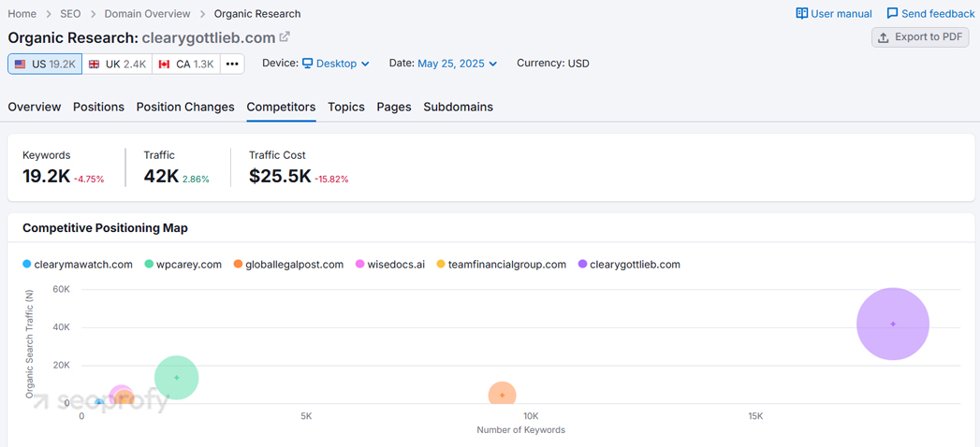Click the purple clearygottlieb.com bubble
The height and width of the screenshot is (447, 980).
(x=893, y=324)
